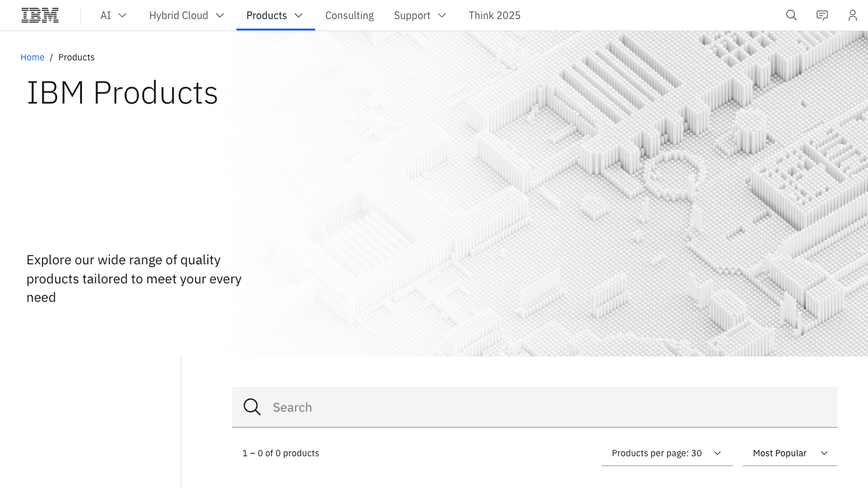868x488 pixels.
Task: Click the '1 – 0 of 0 products' text
Action: [281, 453]
